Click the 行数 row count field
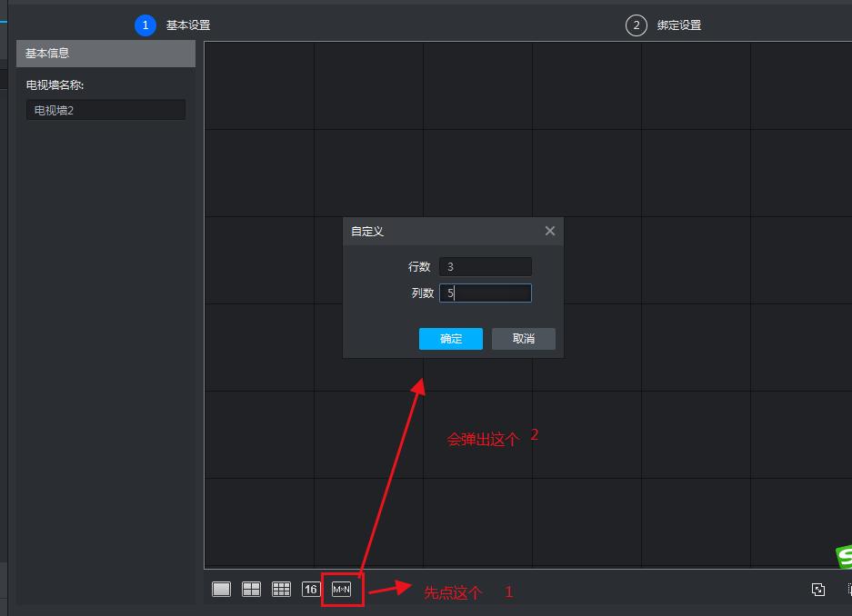852x616 pixels. point(485,266)
